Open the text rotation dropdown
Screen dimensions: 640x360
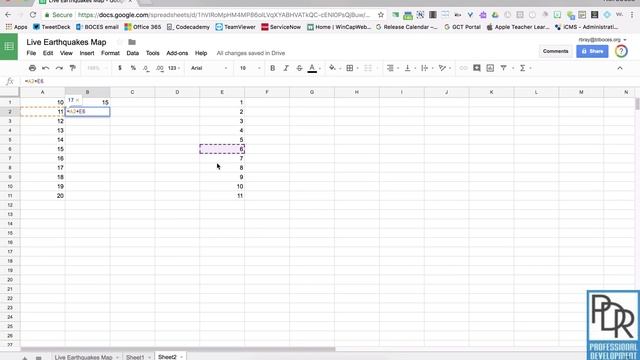pyautogui.click(x=444, y=68)
